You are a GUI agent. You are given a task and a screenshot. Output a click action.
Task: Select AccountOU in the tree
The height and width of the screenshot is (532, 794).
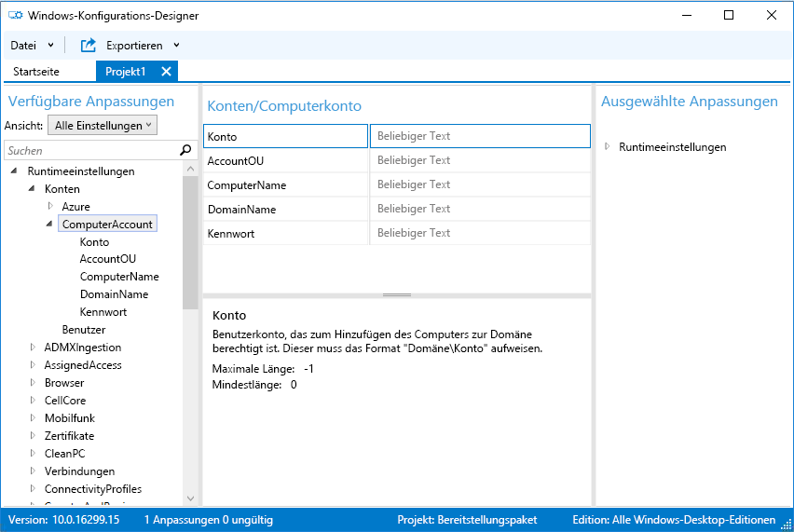pos(108,259)
